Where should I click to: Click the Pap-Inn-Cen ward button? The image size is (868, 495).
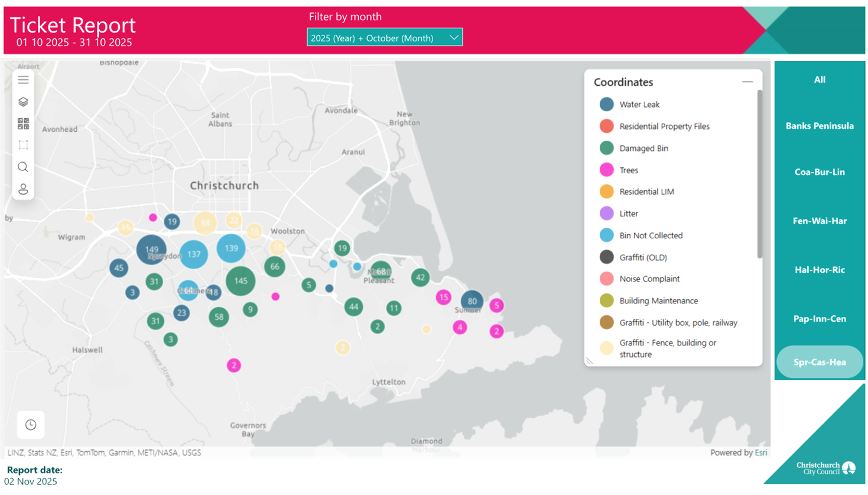(820, 319)
